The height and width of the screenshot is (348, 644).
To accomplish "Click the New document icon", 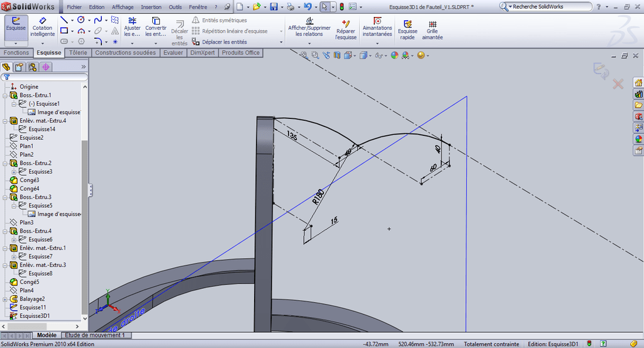I will (240, 7).
